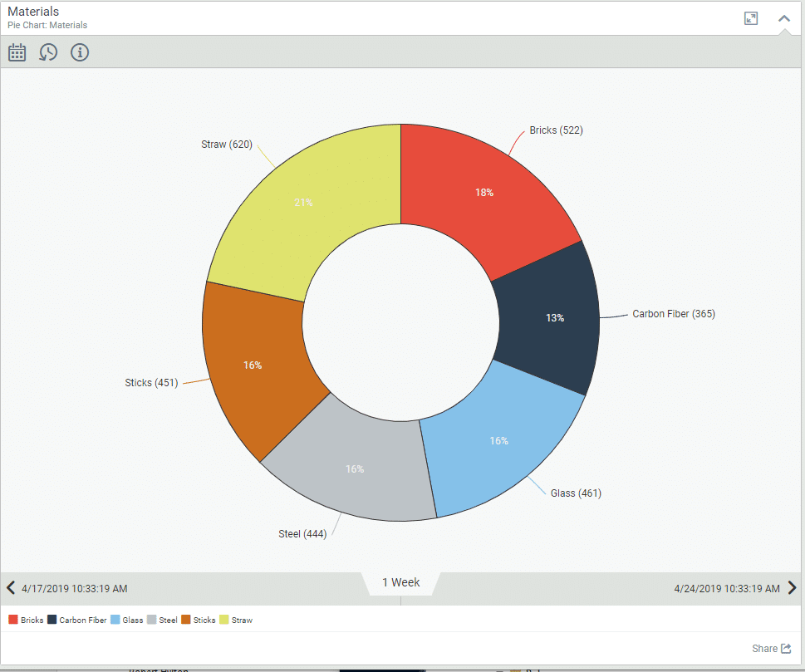Collapse the Materials panel with chevron
The image size is (805, 672).
(783, 18)
